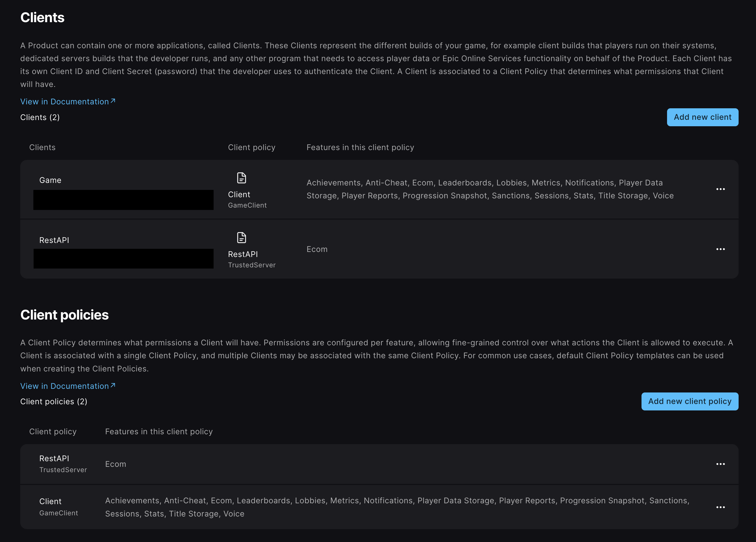Open the GameClient policy document icon
This screenshot has height=542, width=756.
pyautogui.click(x=241, y=178)
